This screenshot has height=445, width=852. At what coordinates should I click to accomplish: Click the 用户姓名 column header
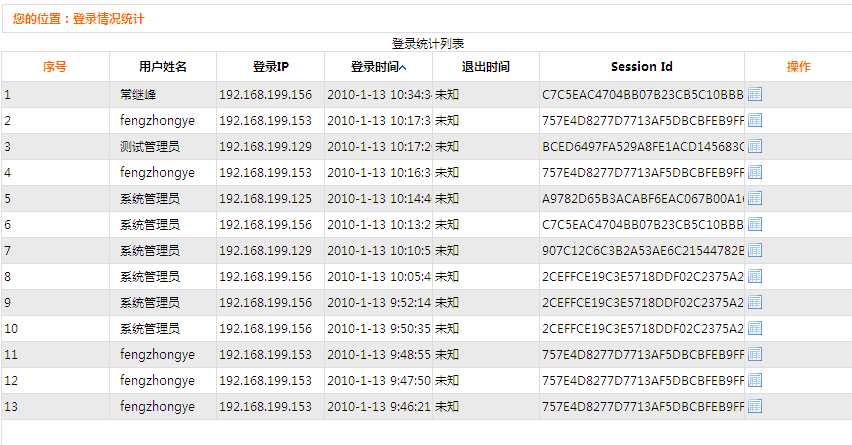pyautogui.click(x=163, y=67)
